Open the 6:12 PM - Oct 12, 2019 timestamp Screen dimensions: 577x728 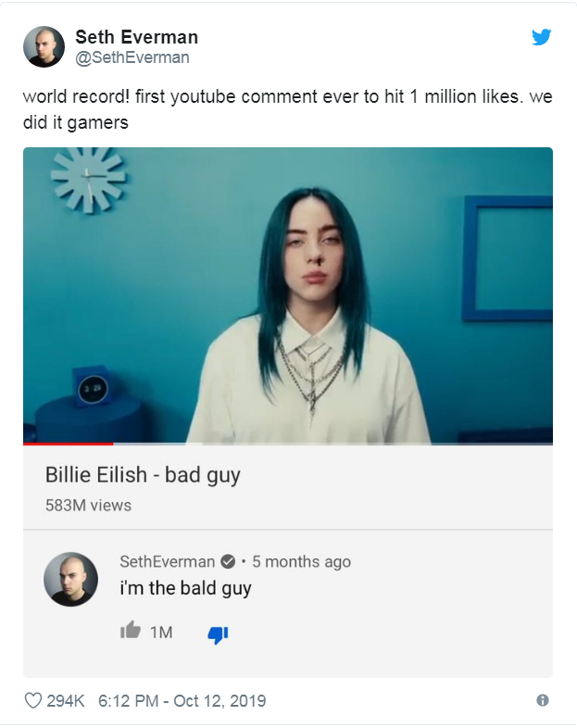coord(182,700)
